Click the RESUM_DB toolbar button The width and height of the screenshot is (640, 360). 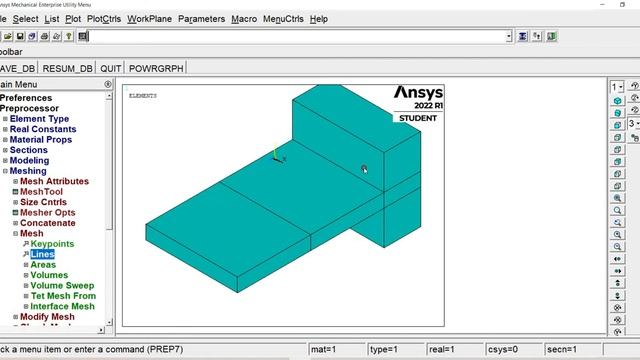click(67, 68)
